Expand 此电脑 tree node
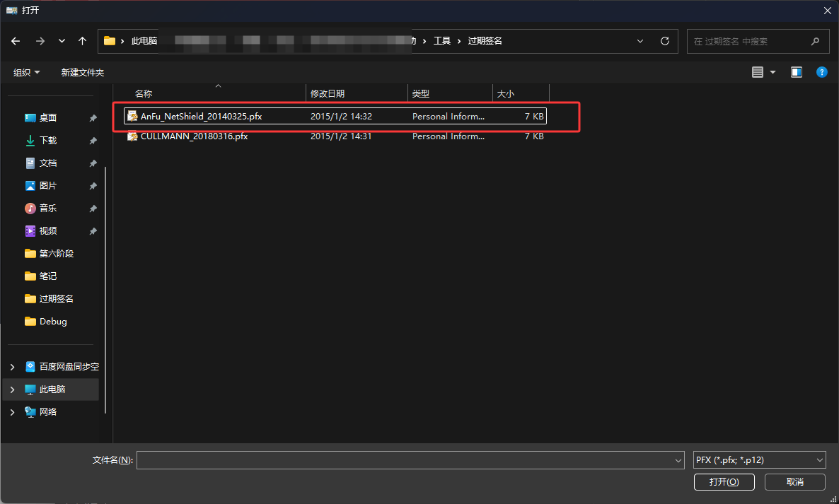The width and height of the screenshot is (839, 504). (12, 389)
